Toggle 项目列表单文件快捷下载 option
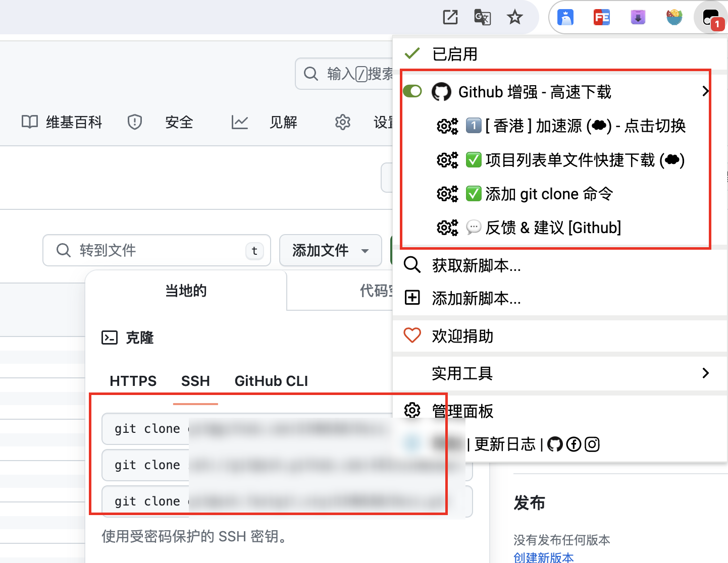Screen dimensions: 728x563 pyautogui.click(x=560, y=160)
